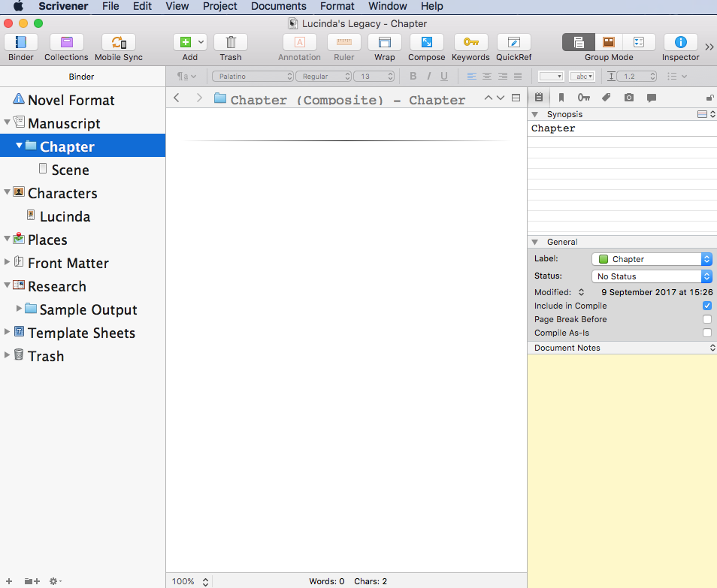
Task: Open the inspector Keywords key pane
Action: [583, 98]
